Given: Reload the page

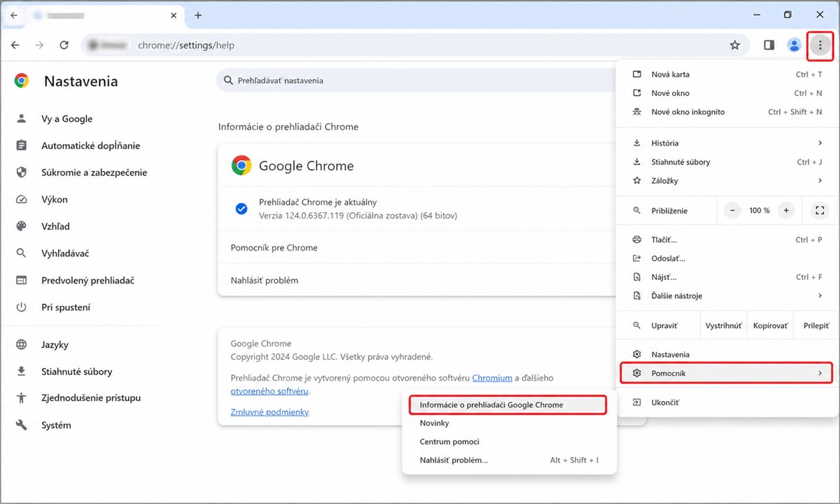Looking at the screenshot, I should click(x=64, y=45).
